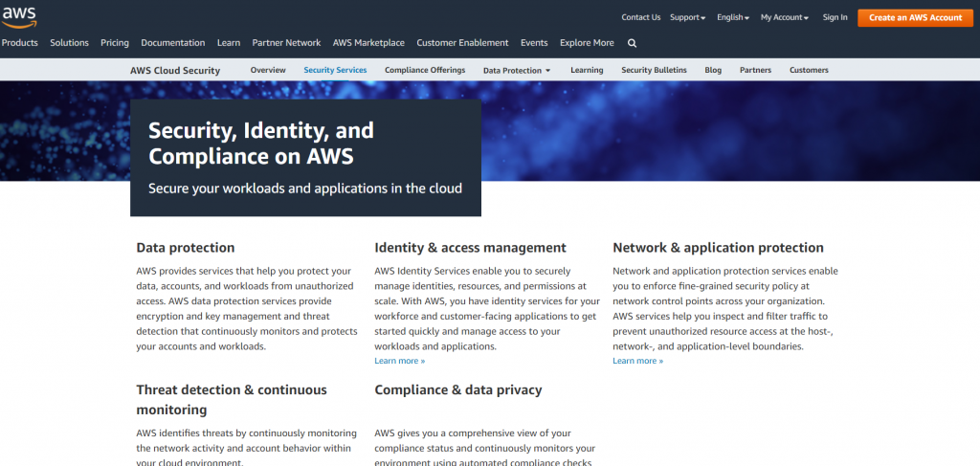Click the Explore More menu item
980x466 pixels.
tap(587, 43)
